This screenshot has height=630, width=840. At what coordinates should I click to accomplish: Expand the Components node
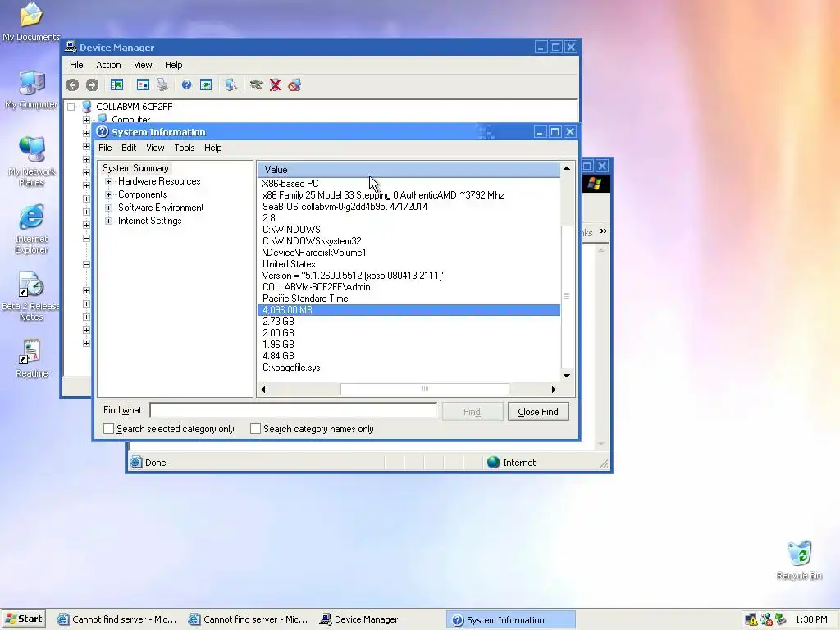[109, 194]
